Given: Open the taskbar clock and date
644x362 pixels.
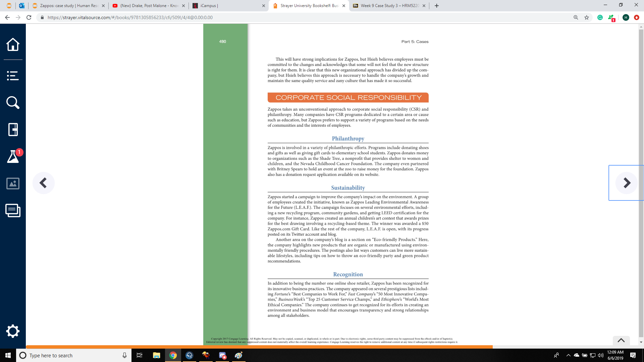Looking at the screenshot, I should click(615, 355).
